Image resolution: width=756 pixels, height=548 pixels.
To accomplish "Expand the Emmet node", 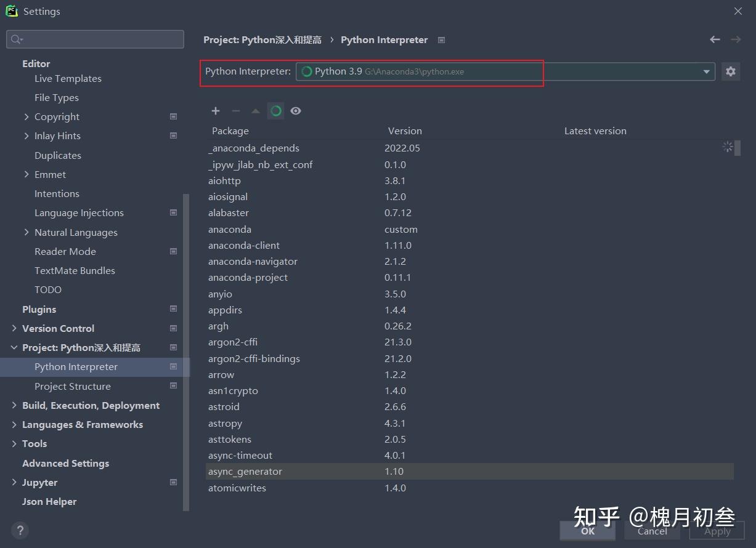I will click(x=26, y=174).
